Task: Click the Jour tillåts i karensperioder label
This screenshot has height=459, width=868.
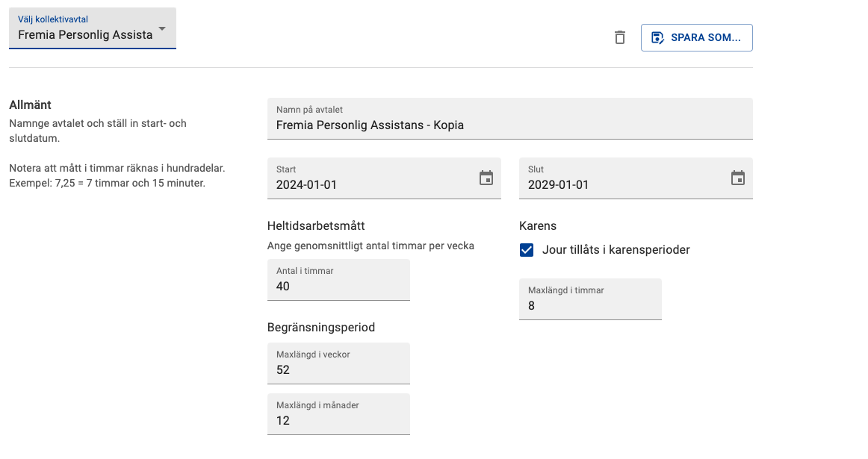Action: (x=616, y=250)
